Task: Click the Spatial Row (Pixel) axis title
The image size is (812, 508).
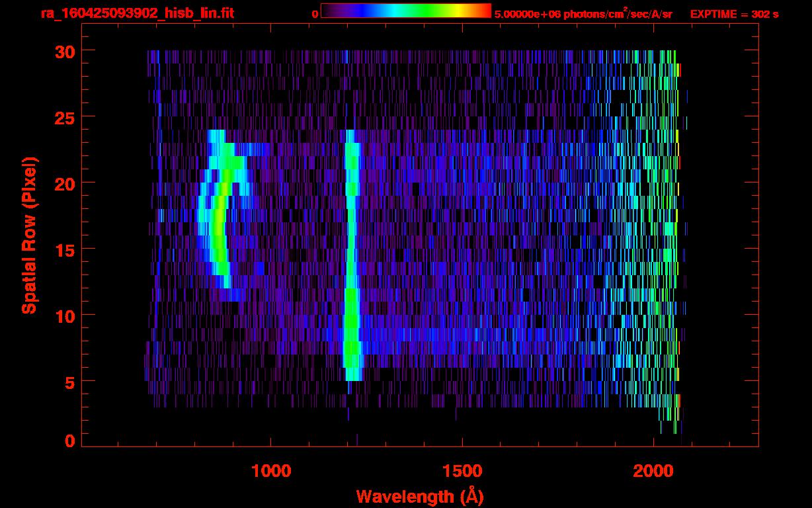Action: [29, 235]
